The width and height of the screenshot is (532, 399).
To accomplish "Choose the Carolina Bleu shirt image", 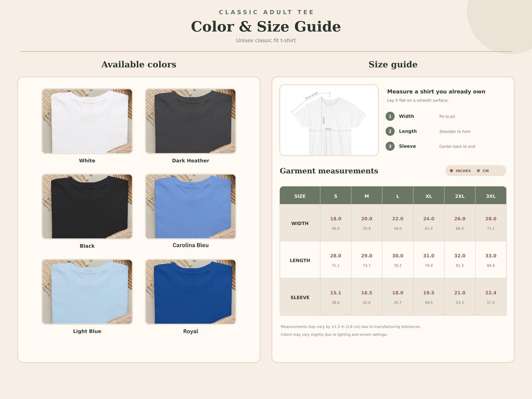I will pyautogui.click(x=191, y=207).
